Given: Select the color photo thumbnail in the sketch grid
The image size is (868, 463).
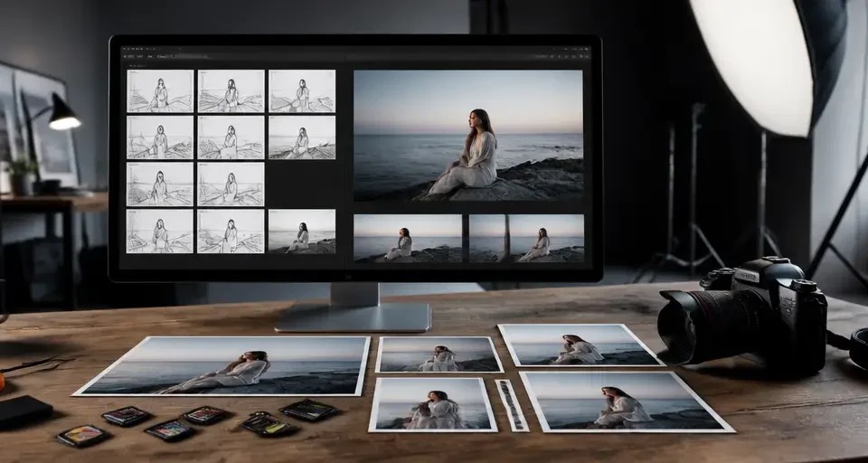Looking at the screenshot, I should tap(302, 231).
